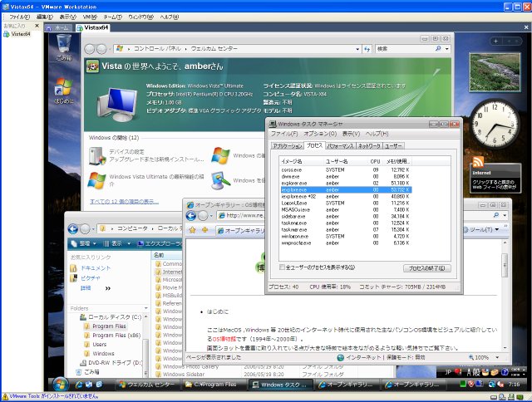Screen dimensions: 532x402
Task: Open VM menu in VMware menu bar
Action: click(x=90, y=17)
